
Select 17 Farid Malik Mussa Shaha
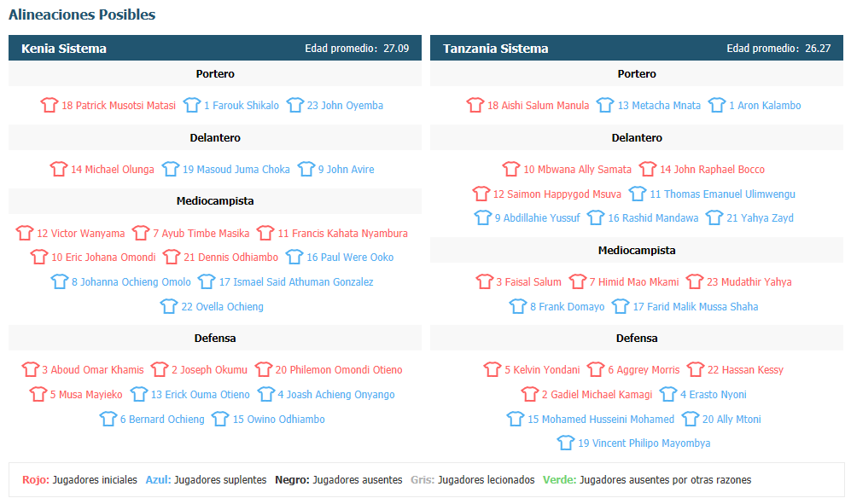pos(696,306)
